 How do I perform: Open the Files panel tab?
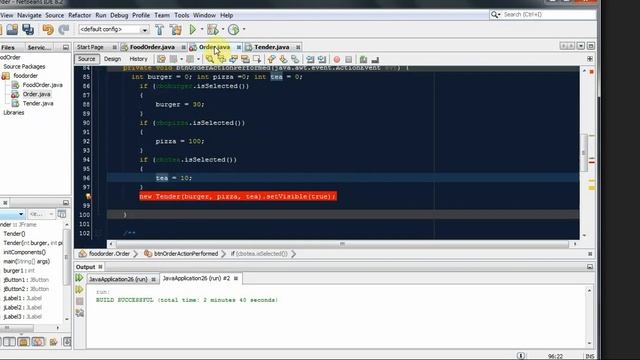tap(8, 48)
